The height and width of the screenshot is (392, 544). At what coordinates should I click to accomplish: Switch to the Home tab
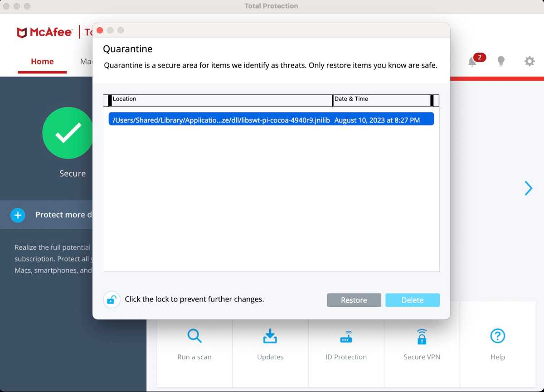click(x=42, y=62)
